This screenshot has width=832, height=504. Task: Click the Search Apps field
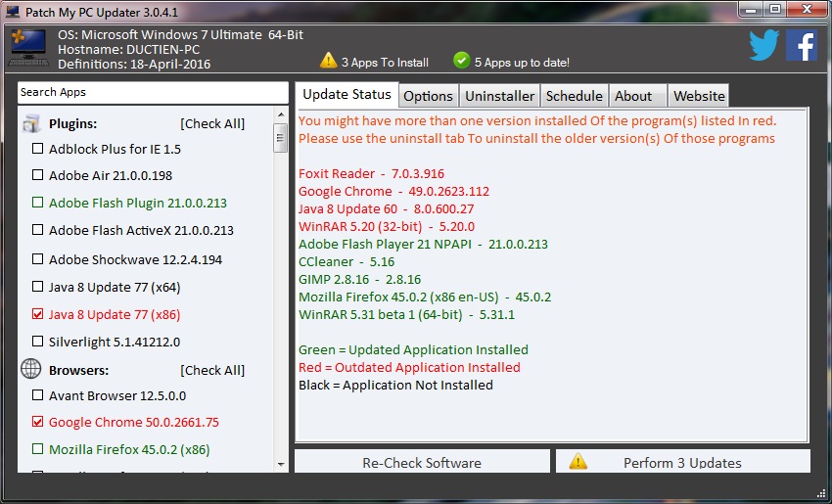coord(153,92)
